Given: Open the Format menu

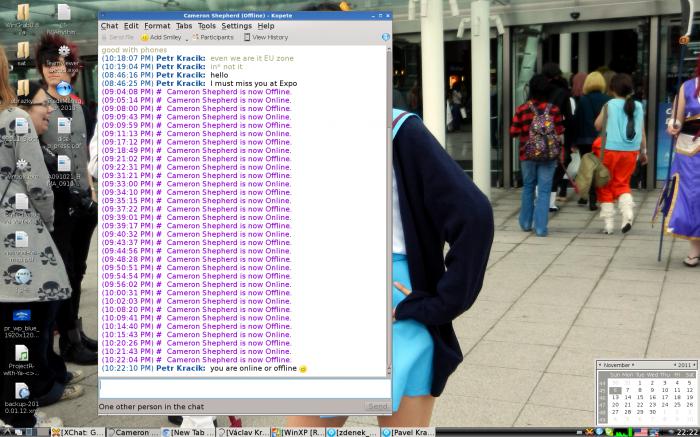Looking at the screenshot, I should (157, 26).
